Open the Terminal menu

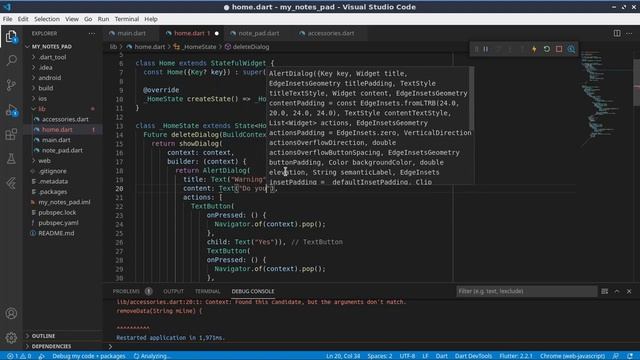coord(127,19)
